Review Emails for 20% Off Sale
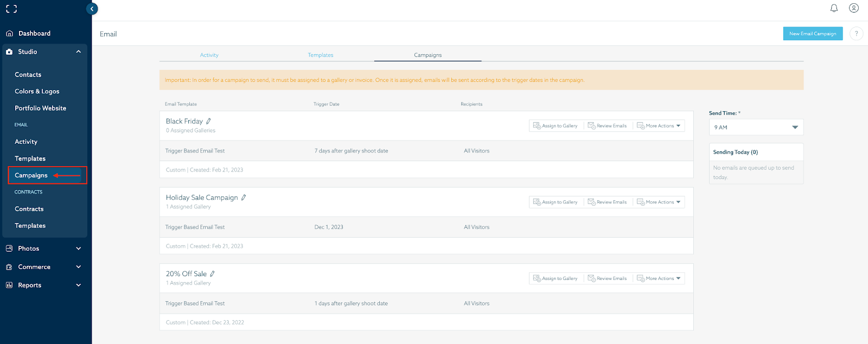 click(607, 278)
